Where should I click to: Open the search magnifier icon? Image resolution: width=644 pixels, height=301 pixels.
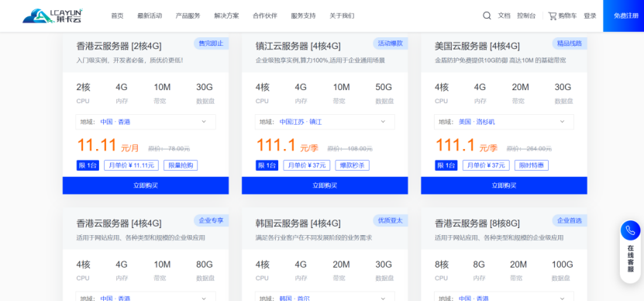point(487,16)
